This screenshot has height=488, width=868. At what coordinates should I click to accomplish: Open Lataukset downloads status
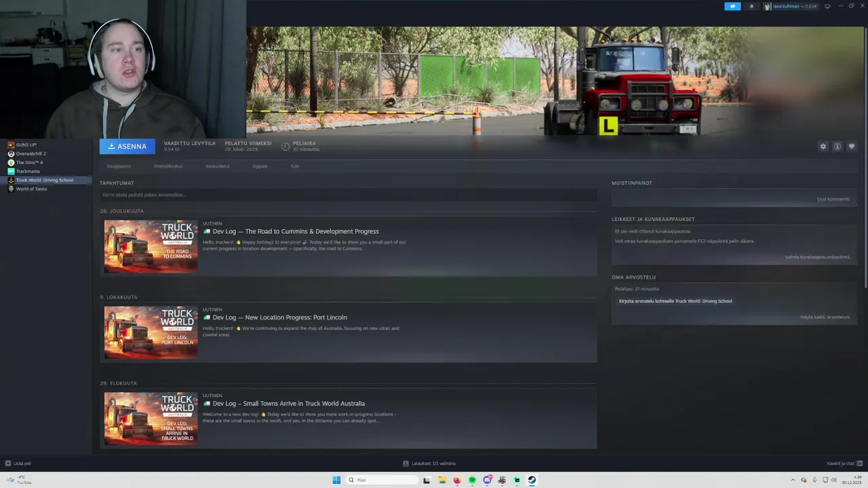pyautogui.click(x=429, y=464)
